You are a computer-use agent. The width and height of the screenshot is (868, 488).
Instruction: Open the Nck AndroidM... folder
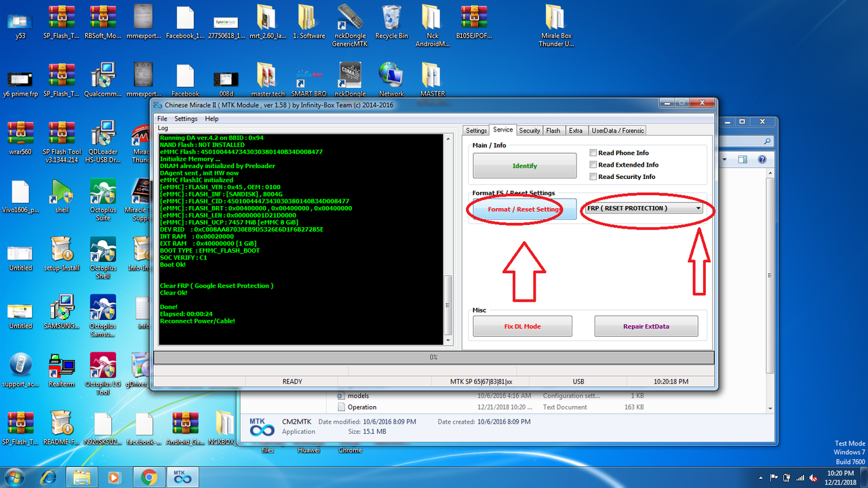pyautogui.click(x=433, y=26)
